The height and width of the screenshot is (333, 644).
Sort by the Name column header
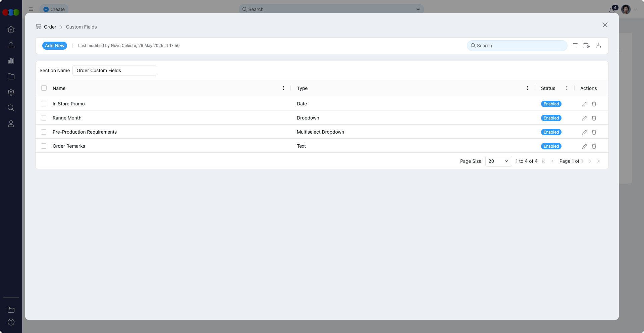(x=59, y=88)
